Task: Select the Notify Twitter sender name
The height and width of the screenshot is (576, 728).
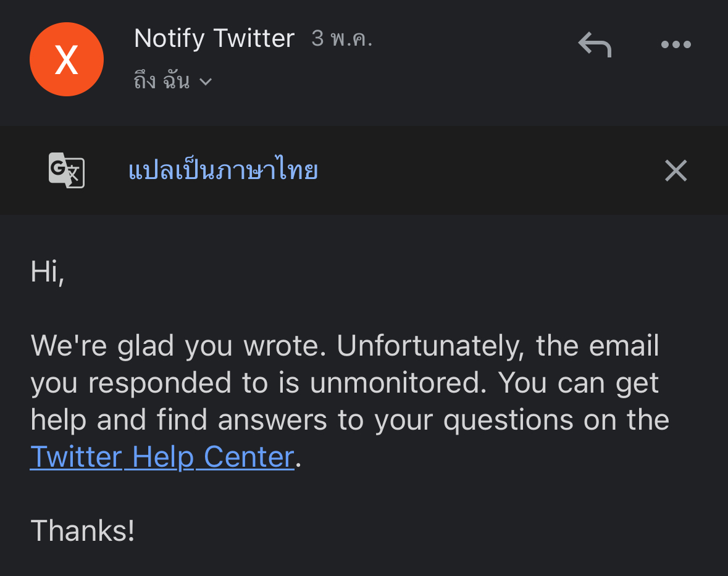Action: pos(214,38)
